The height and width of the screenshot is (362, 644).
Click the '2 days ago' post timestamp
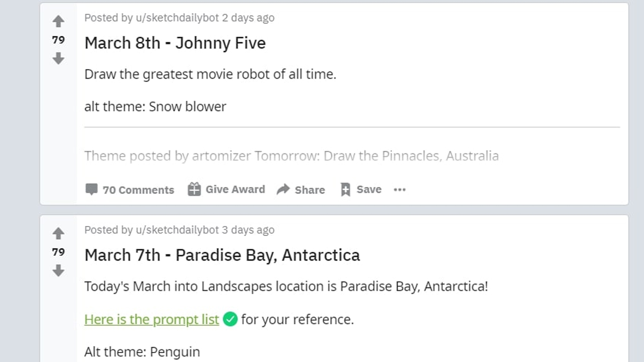[248, 18]
